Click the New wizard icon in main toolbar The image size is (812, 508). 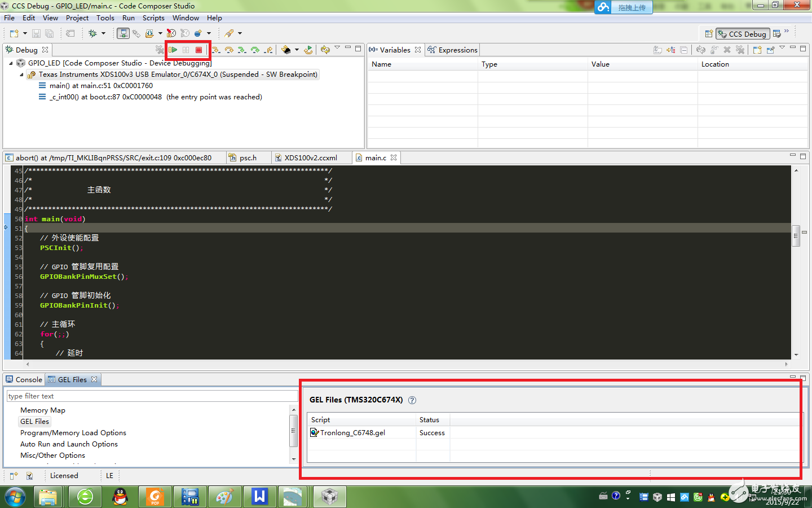pyautogui.click(x=14, y=33)
